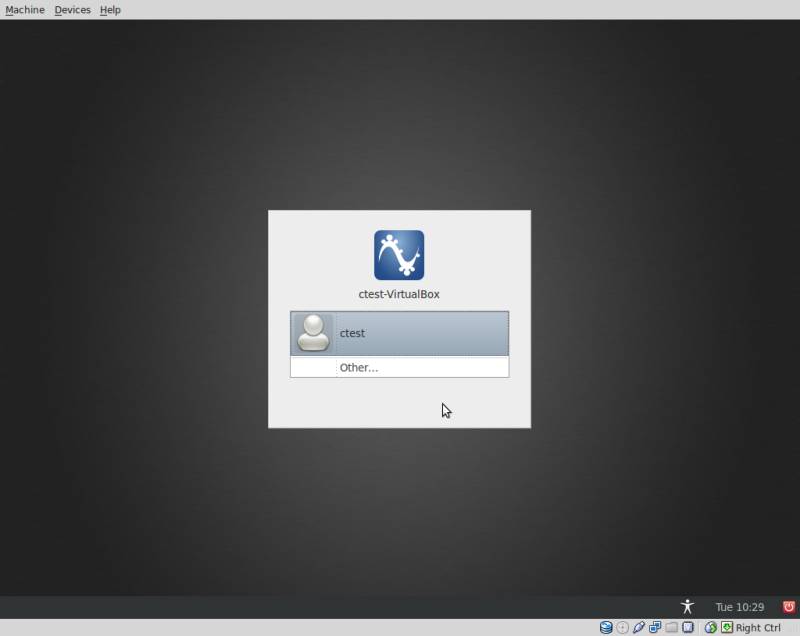Click the ctest-VirtualBox hostname label
The width and height of the screenshot is (800, 636).
tap(399, 294)
